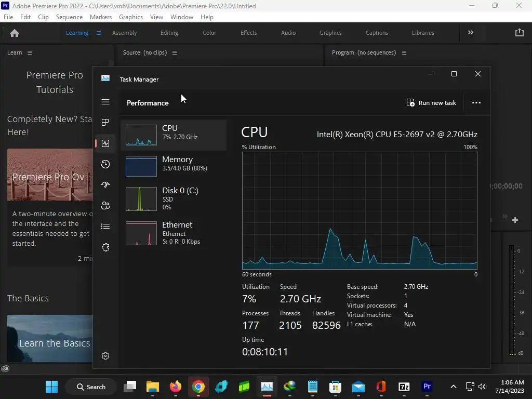This screenshot has height=399, width=532.
Task: Open App history in Task Manager sidebar
Action: tap(105, 164)
